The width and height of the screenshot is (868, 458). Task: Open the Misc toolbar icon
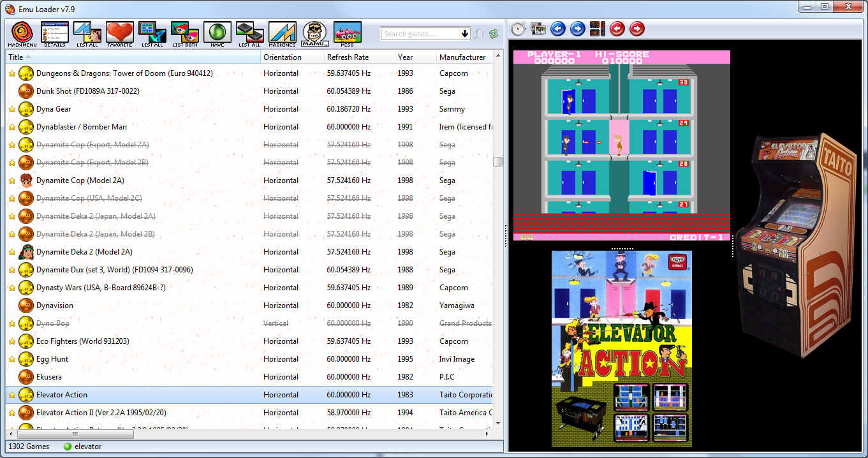pos(348,33)
